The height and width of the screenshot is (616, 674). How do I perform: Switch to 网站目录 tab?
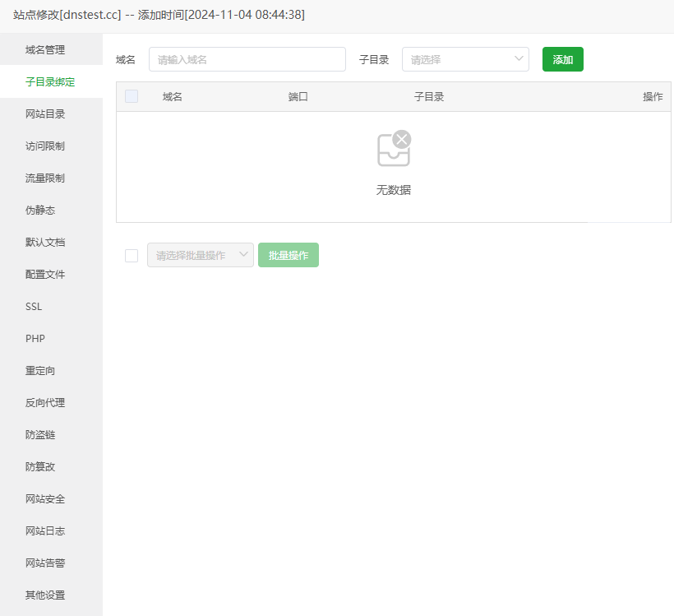[x=45, y=114]
